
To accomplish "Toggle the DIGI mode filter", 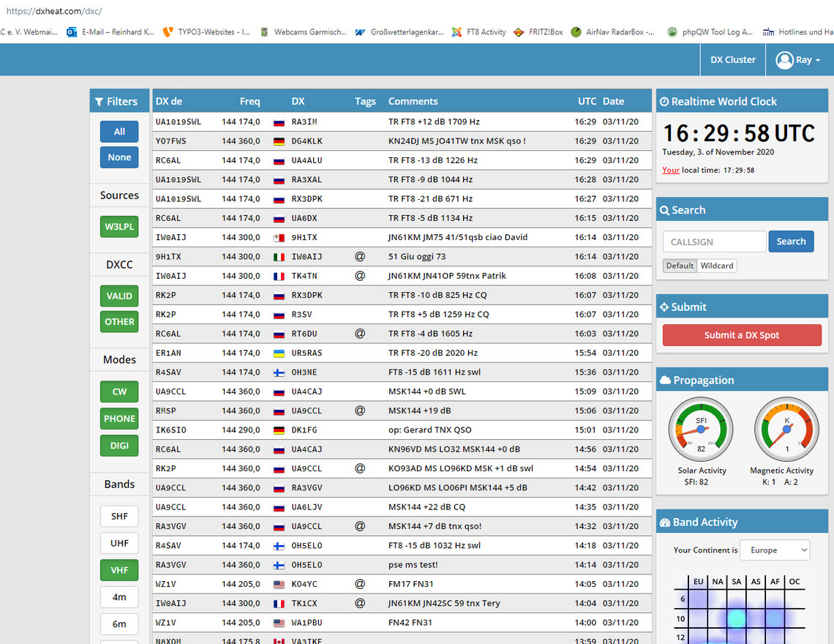I will coord(119,446).
